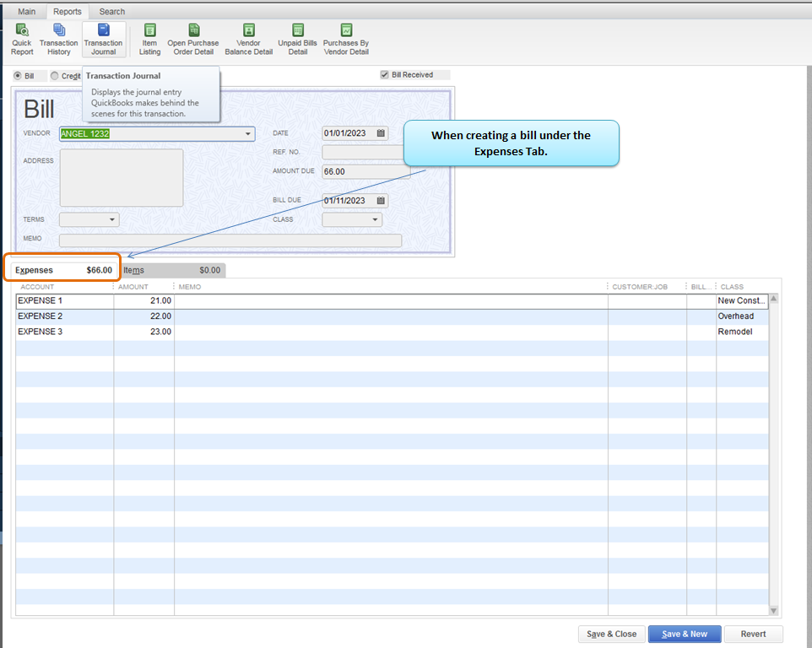Show the Vendor Balance Detail report
This screenshot has height=648, width=812.
point(248,40)
